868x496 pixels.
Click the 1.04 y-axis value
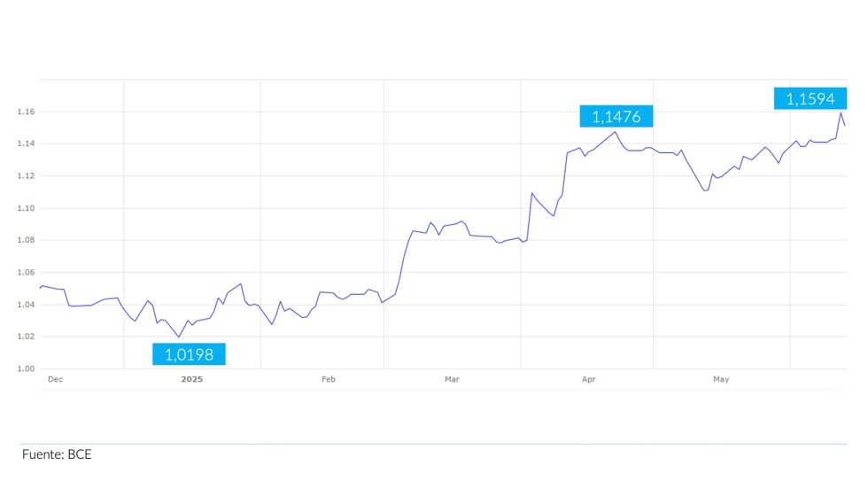(x=25, y=305)
